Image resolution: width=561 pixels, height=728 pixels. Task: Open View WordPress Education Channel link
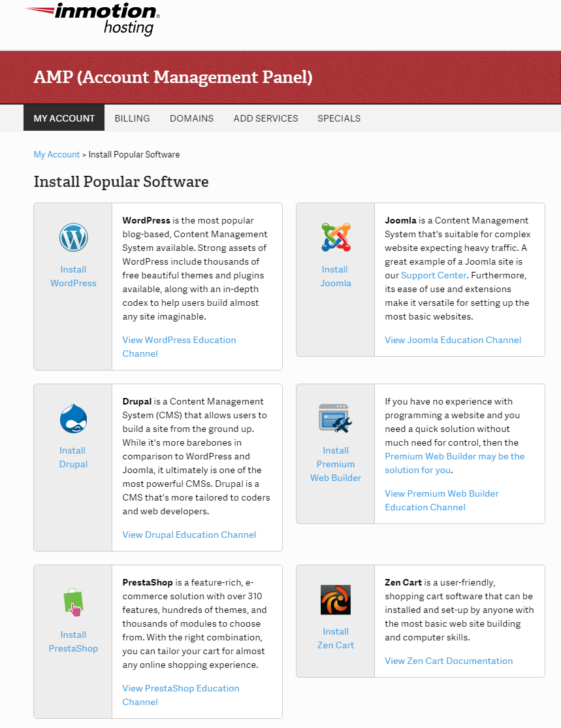pos(179,340)
